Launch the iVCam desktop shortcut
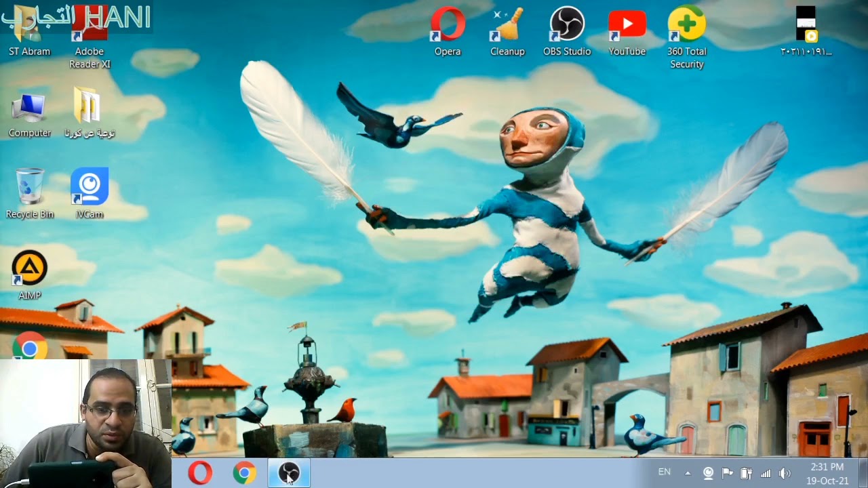 (x=90, y=194)
